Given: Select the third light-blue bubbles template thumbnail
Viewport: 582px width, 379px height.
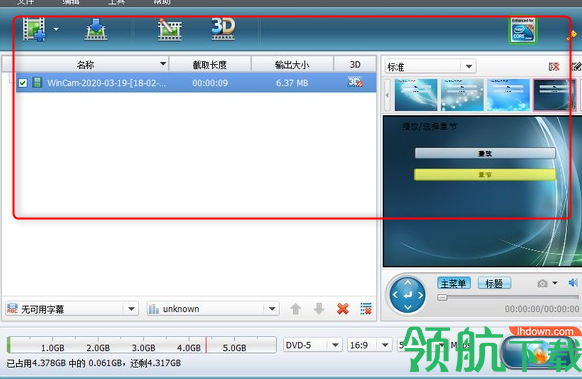Looking at the screenshot, I should pyautogui.click(x=508, y=95).
